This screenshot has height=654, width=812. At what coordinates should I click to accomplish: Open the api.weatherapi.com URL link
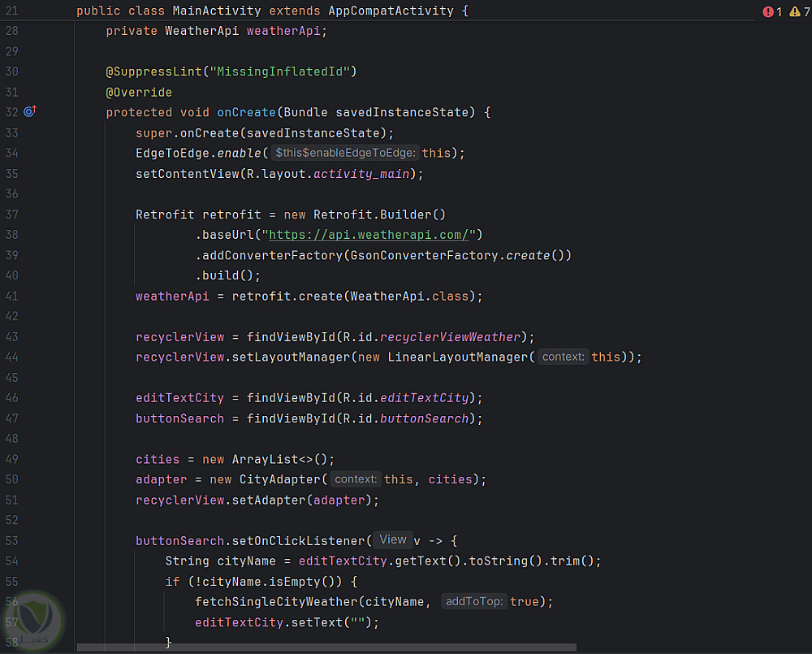pos(369,235)
